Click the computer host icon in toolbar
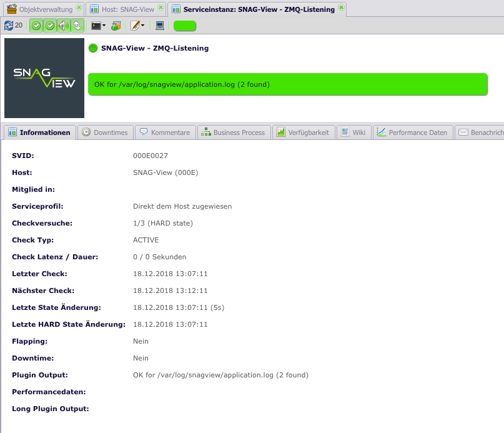Screen dimensions: 504x433 (160, 26)
